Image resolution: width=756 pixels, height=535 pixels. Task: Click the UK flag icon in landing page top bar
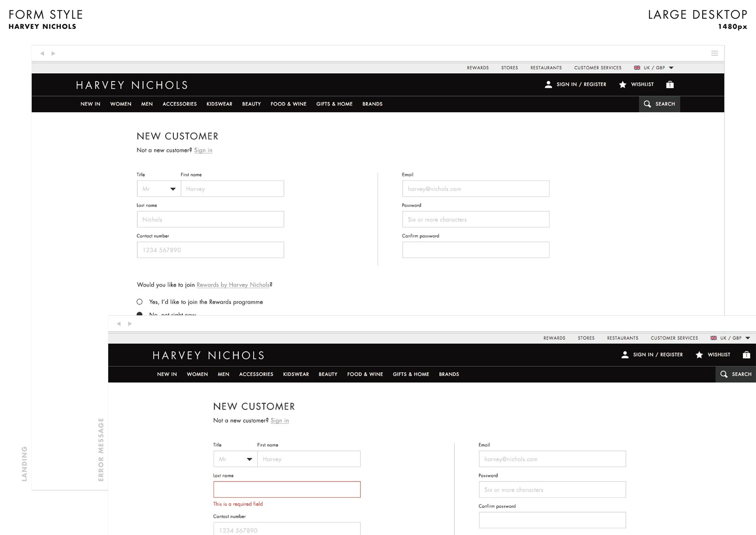[x=637, y=68]
